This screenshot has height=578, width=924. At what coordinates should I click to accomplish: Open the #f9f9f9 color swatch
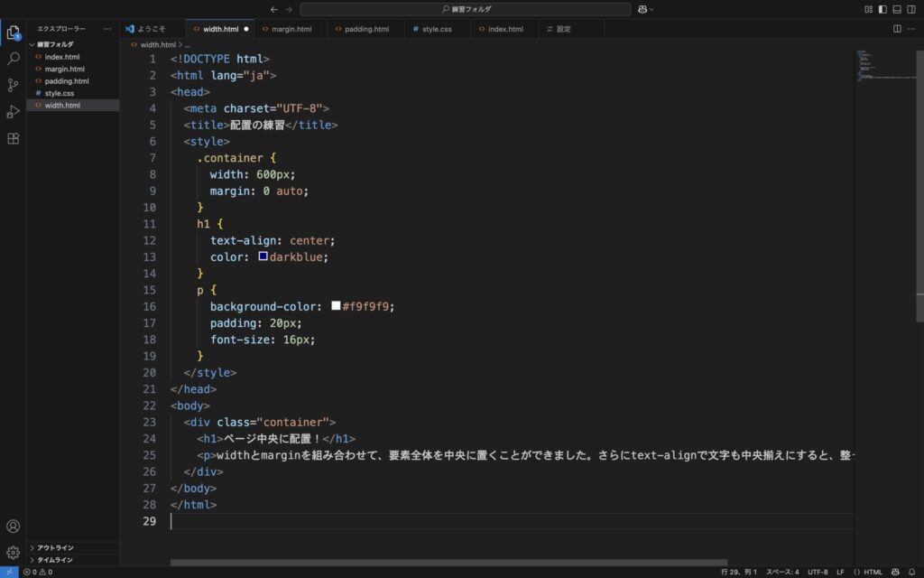336,305
